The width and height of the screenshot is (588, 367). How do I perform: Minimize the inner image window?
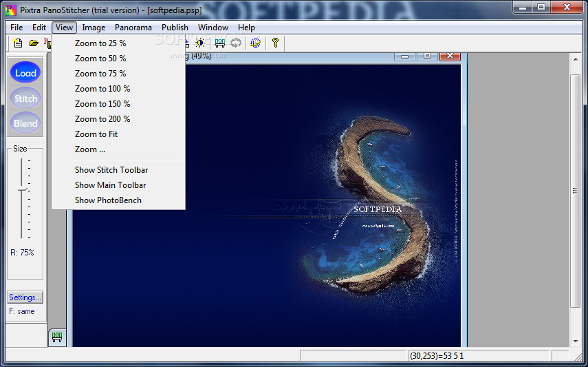pyautogui.click(x=404, y=56)
